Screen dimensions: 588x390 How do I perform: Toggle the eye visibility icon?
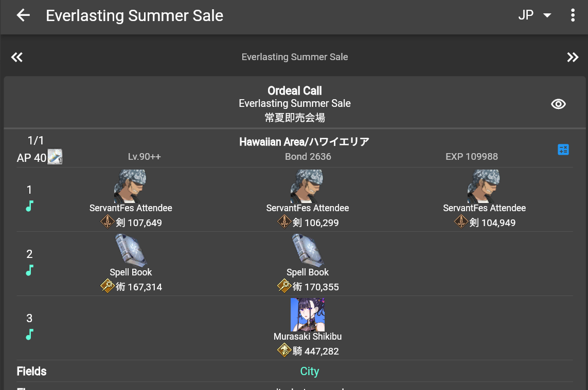point(558,104)
